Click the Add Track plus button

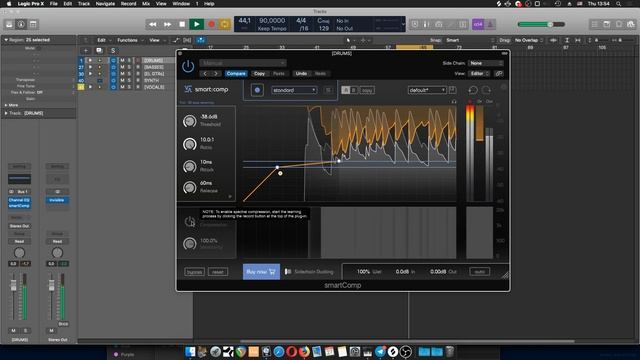click(86, 51)
